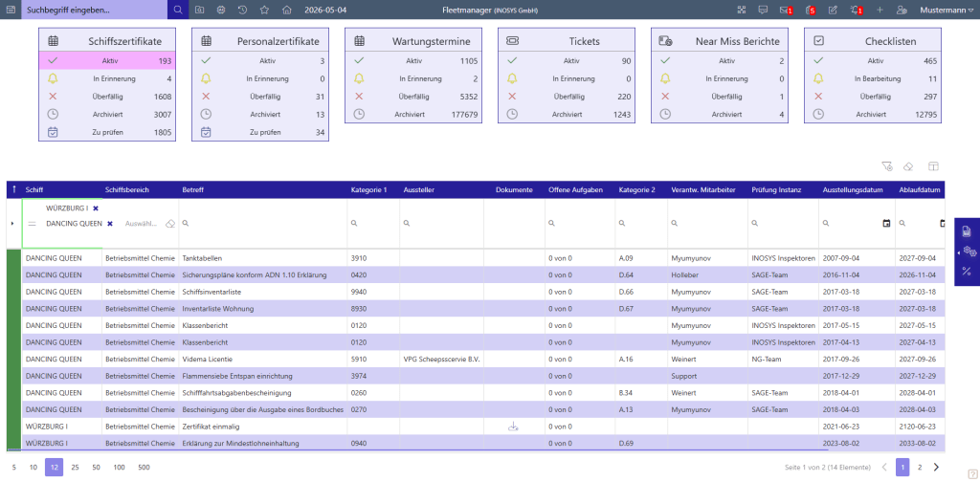
Task: Select page size 25
Action: tap(75, 467)
